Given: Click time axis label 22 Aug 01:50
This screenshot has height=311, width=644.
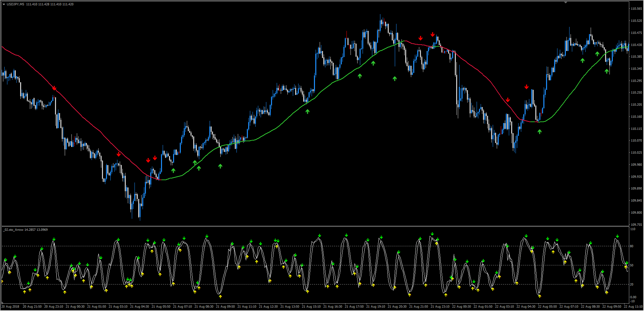Looking at the screenshot, I should (483, 307).
